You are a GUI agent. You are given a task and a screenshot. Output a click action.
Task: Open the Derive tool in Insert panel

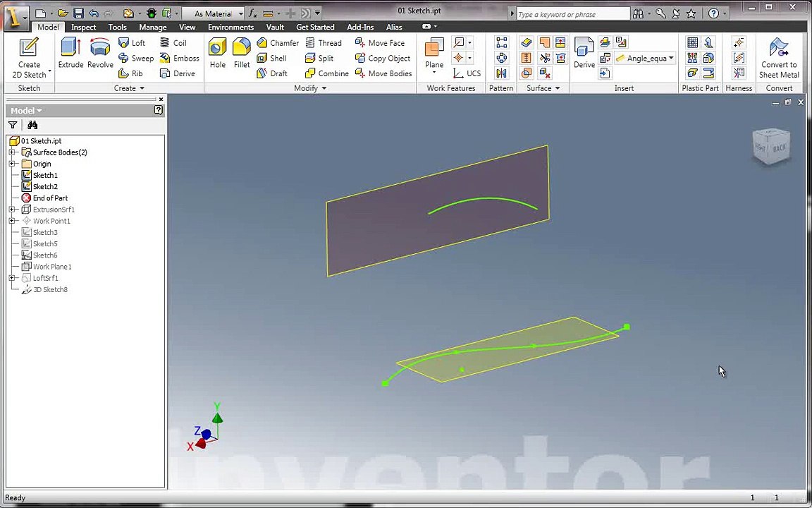pyautogui.click(x=584, y=54)
